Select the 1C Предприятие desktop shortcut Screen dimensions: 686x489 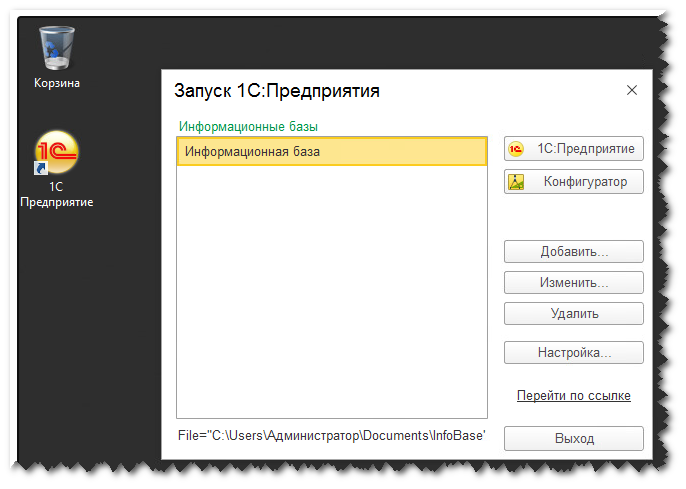57,169
